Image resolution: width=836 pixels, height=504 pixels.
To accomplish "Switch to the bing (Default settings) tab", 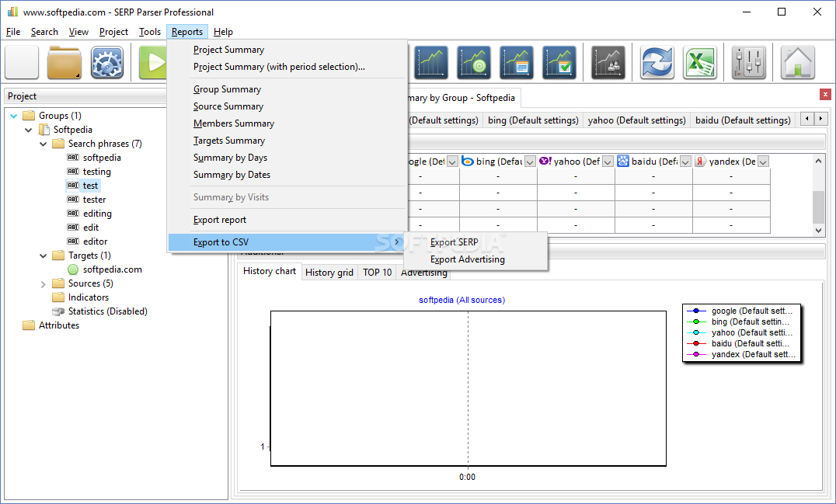I will (x=533, y=120).
